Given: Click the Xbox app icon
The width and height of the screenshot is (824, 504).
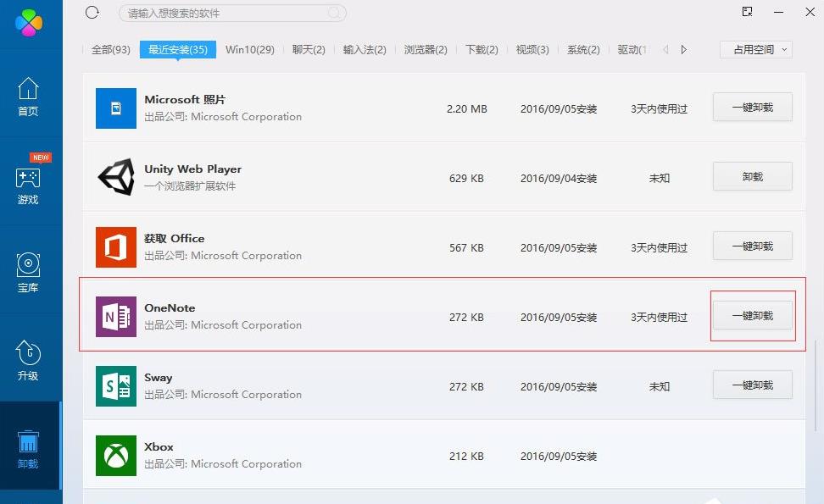Looking at the screenshot, I should [x=116, y=456].
